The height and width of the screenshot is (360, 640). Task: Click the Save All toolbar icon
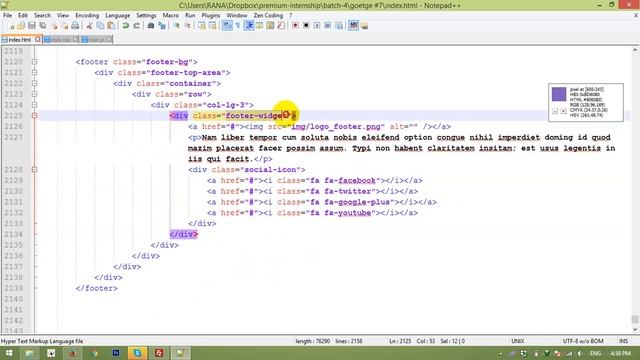pos(43,26)
